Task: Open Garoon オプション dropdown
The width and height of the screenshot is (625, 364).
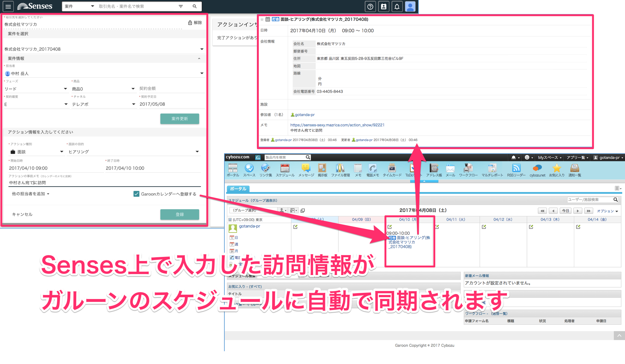Action: pos(607,211)
